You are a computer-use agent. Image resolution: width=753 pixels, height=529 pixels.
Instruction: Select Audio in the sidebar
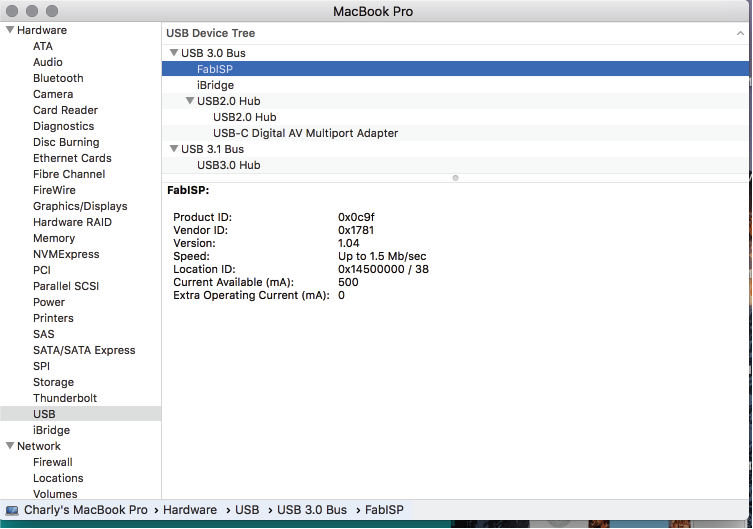(x=48, y=62)
